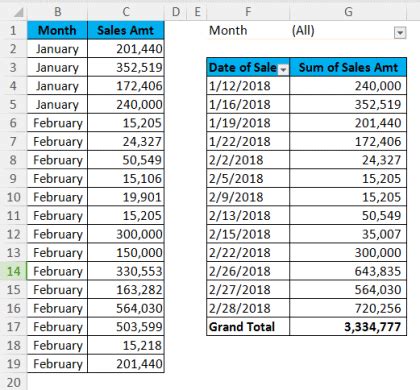420x390 pixels.
Task: Click the 2/13/2018 date cell
Action: click(x=248, y=216)
